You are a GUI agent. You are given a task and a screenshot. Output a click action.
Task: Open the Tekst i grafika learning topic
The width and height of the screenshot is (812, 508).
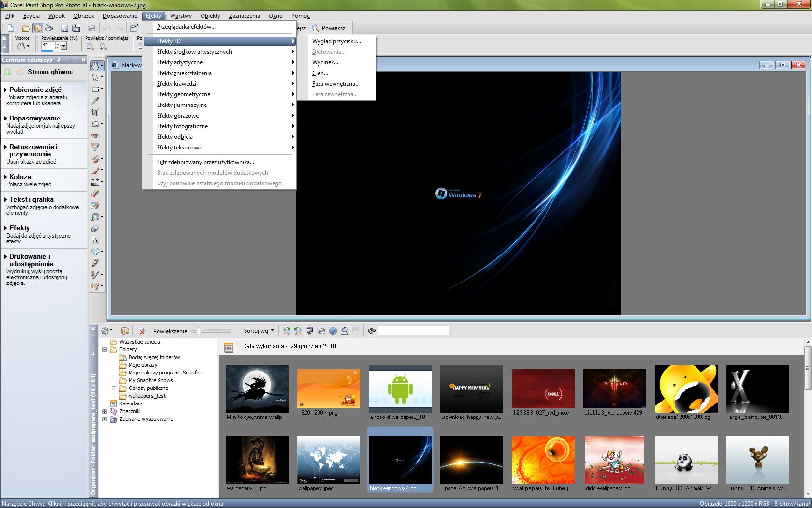[31, 199]
